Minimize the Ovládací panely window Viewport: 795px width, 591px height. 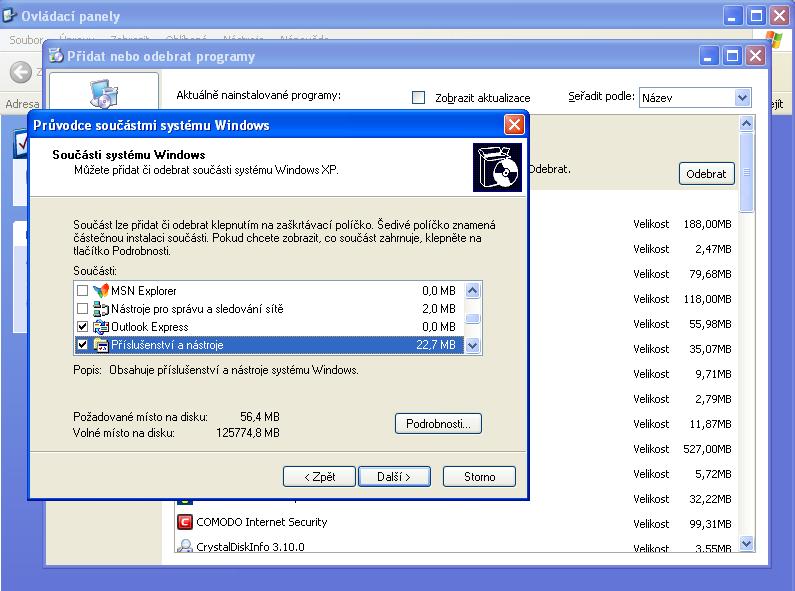[x=732, y=16]
